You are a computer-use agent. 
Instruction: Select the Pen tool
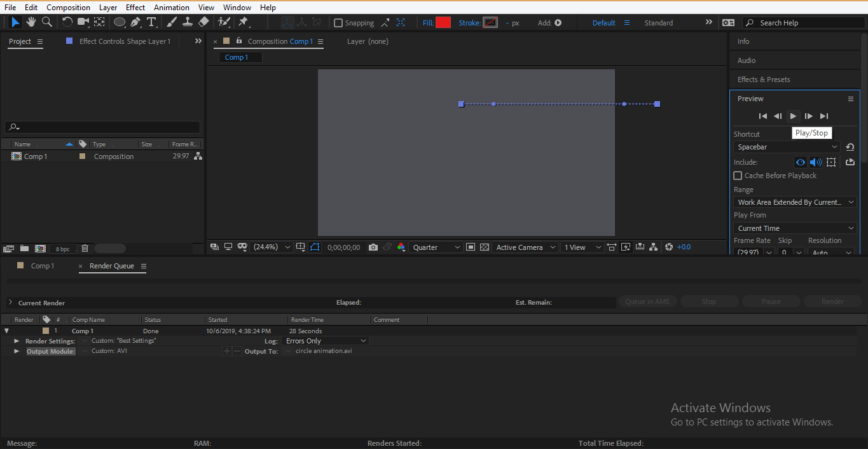point(135,22)
